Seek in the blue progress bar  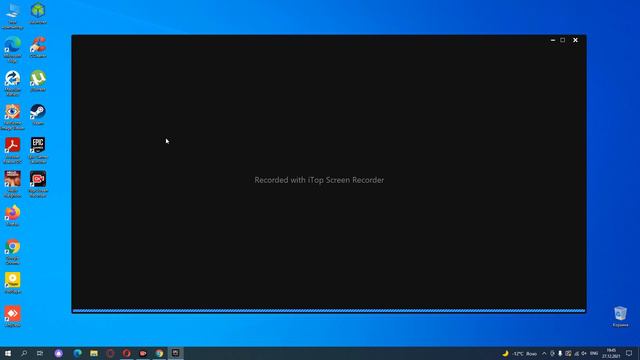tap(329, 311)
